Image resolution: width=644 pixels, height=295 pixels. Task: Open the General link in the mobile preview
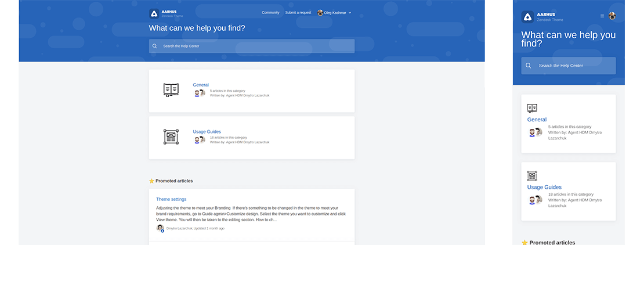(537, 120)
